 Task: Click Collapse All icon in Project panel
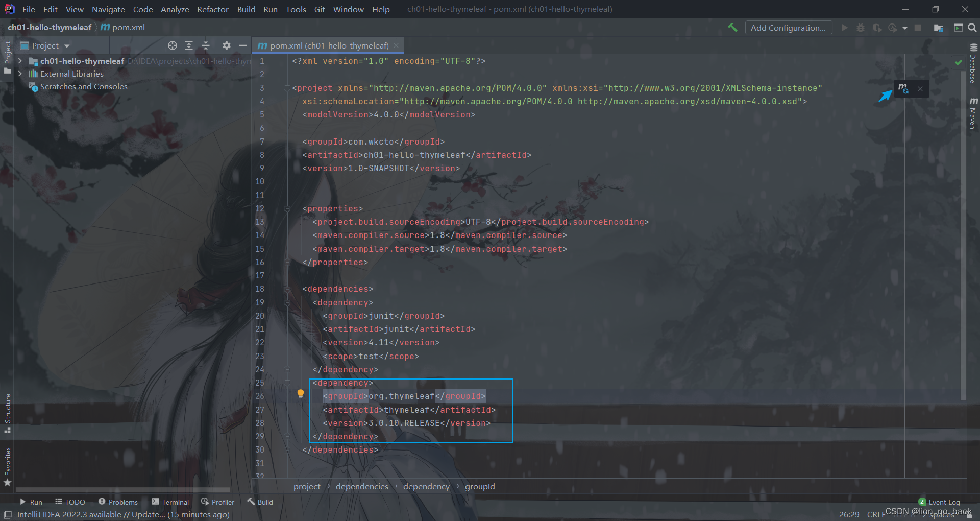coord(206,45)
